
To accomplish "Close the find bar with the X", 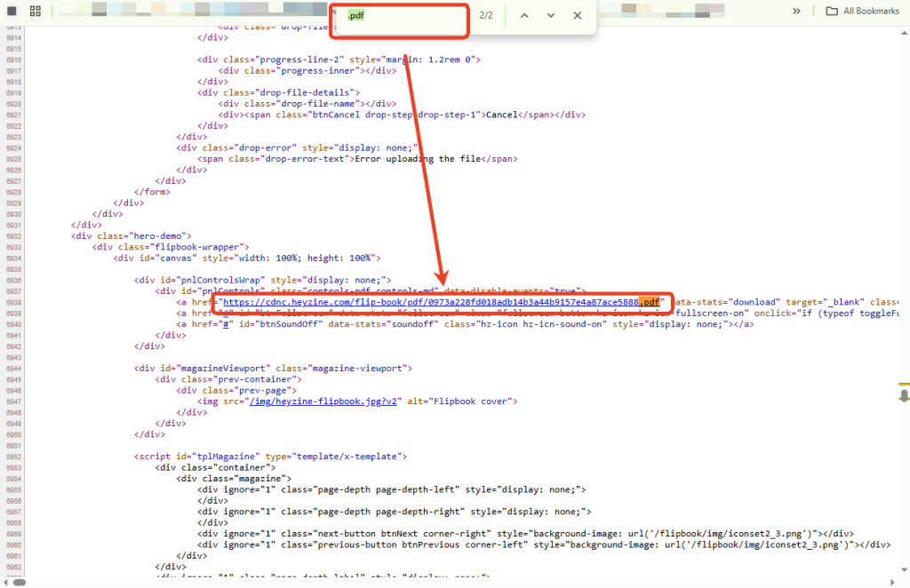I will 577,16.
